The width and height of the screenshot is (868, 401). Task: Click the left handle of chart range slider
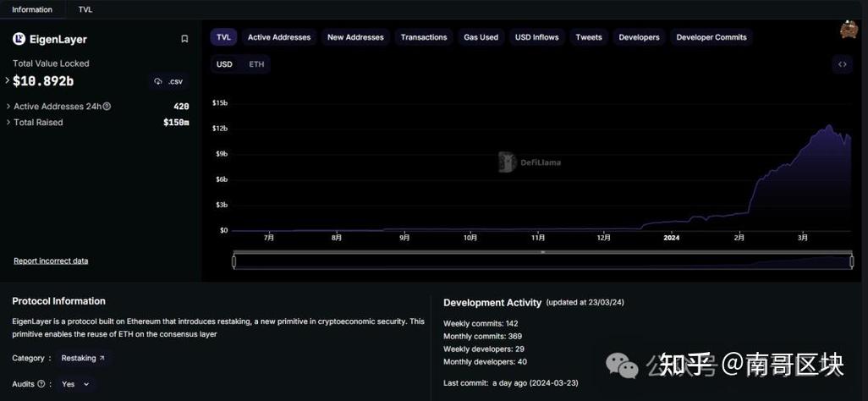234,262
